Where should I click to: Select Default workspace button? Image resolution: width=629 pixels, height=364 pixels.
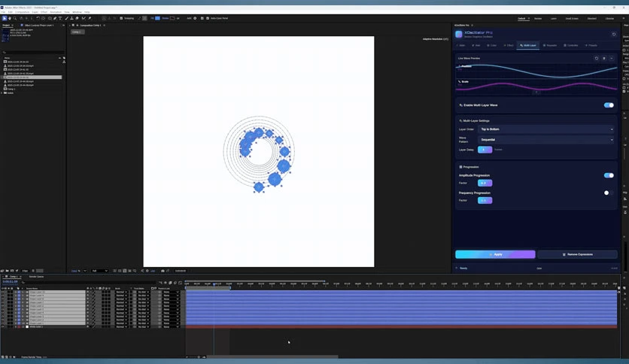point(521,19)
